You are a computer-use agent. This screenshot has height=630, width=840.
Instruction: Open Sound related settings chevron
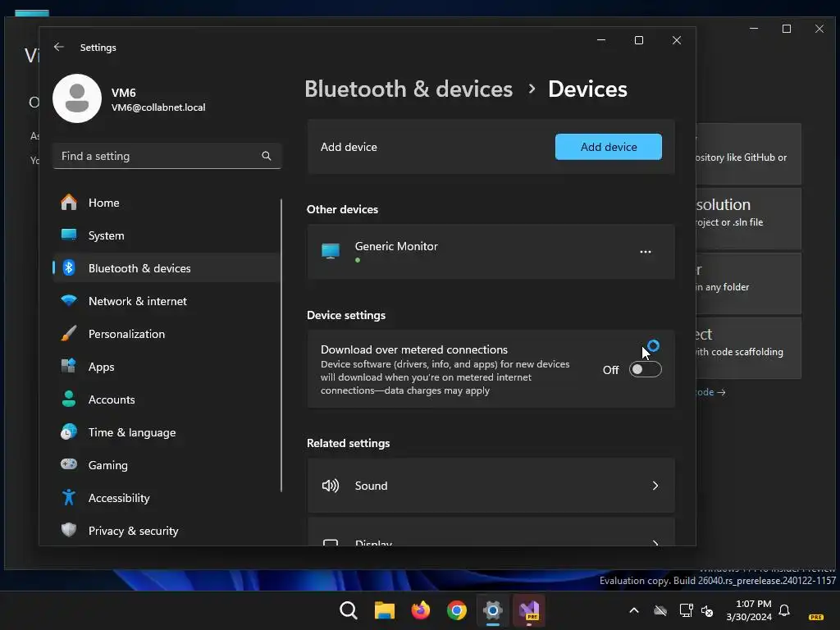tap(655, 486)
